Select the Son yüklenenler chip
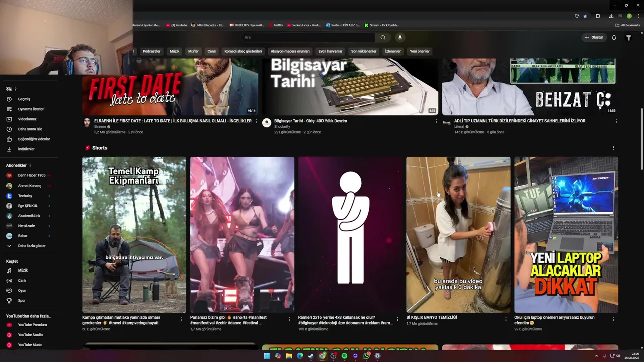Viewport: 644px width, 362px height. pos(364,51)
